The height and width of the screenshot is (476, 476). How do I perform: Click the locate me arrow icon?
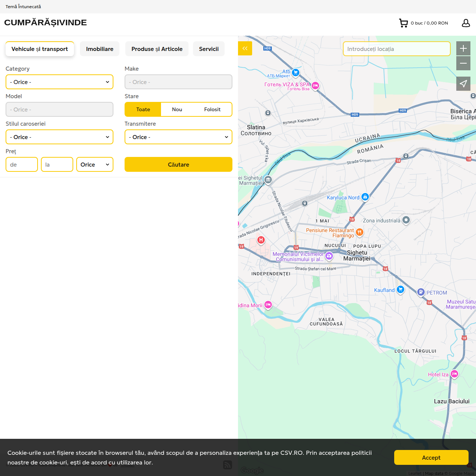(x=463, y=84)
